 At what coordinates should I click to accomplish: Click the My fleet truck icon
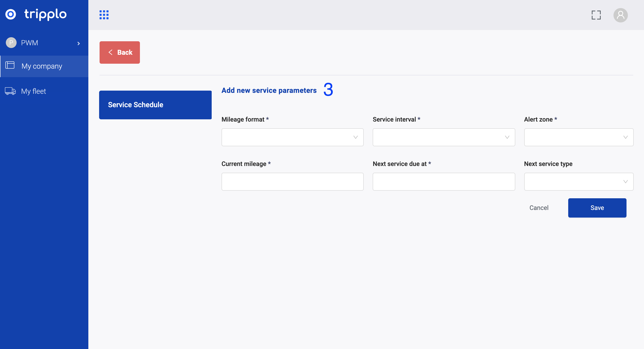point(10,91)
